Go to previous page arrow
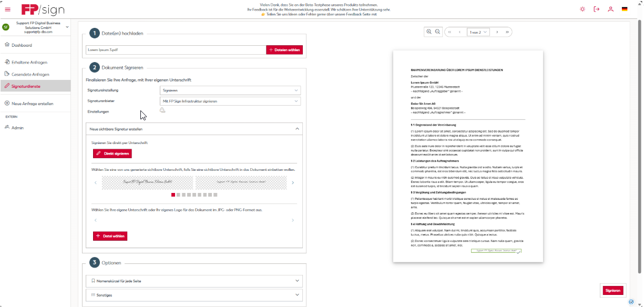644x307 pixels. point(460,32)
